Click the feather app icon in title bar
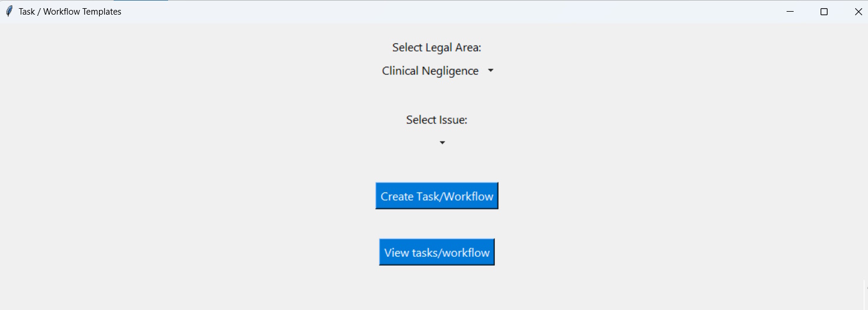 [x=9, y=12]
